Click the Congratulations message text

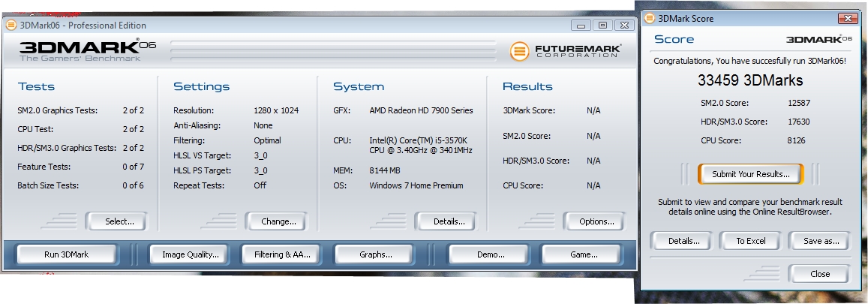pyautogui.click(x=750, y=61)
